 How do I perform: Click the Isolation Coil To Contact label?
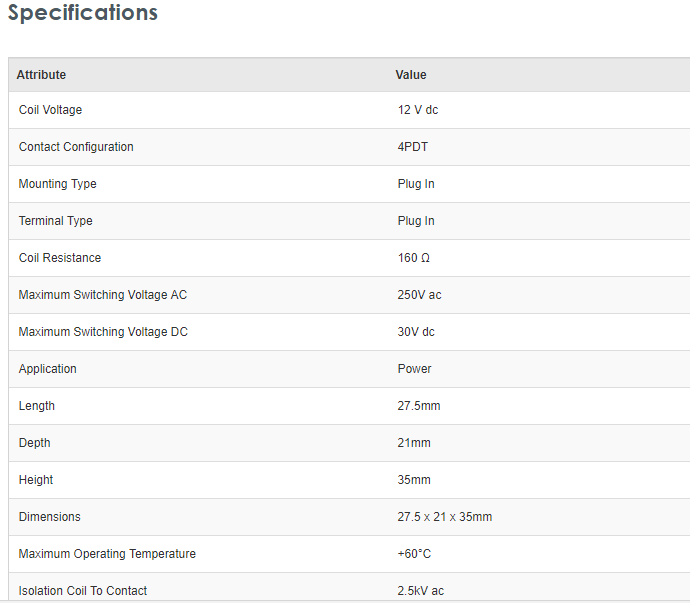click(x=83, y=591)
